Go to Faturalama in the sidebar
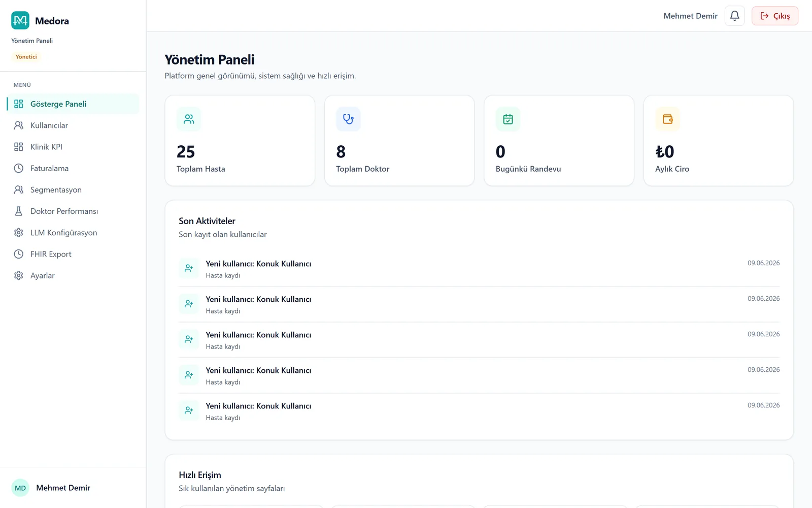The image size is (812, 508). pyautogui.click(x=73, y=168)
